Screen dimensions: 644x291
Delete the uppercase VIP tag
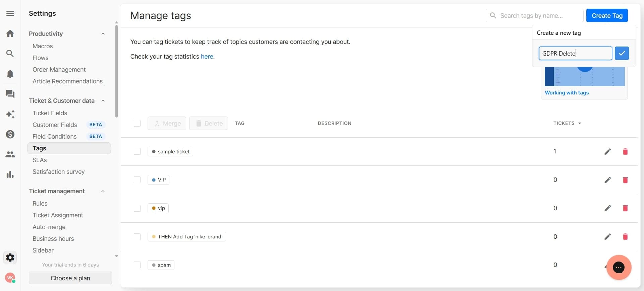625,180
